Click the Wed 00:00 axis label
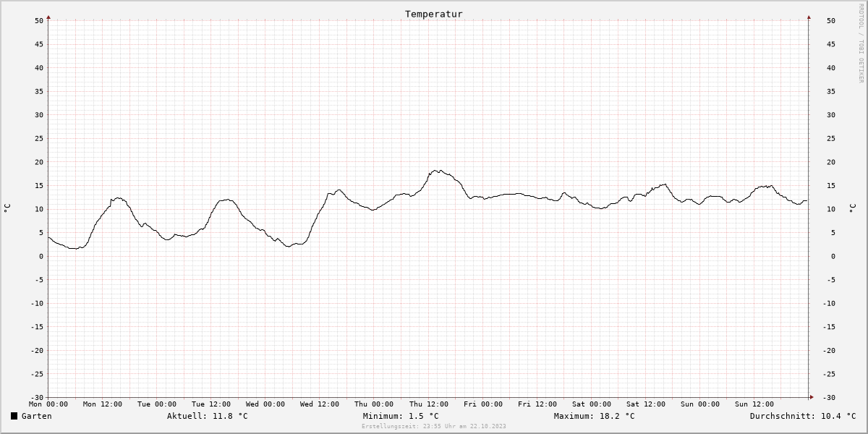868x434 pixels. [265, 404]
